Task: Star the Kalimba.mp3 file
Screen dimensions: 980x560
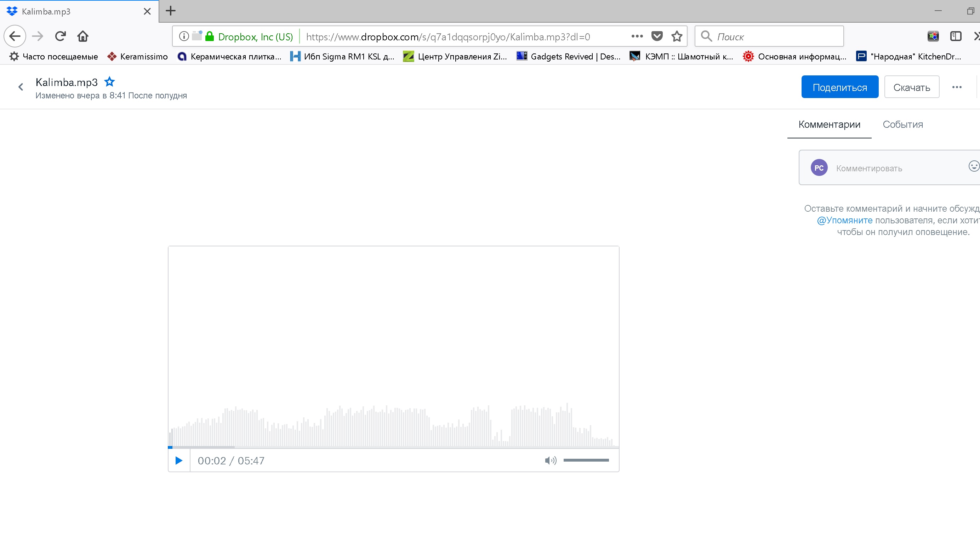Action: pyautogui.click(x=110, y=82)
